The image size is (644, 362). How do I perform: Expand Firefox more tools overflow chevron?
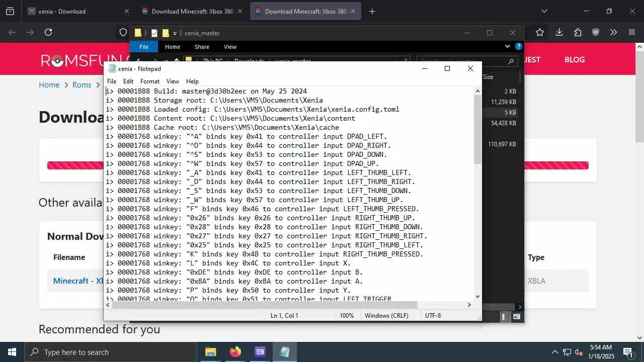click(x=613, y=32)
